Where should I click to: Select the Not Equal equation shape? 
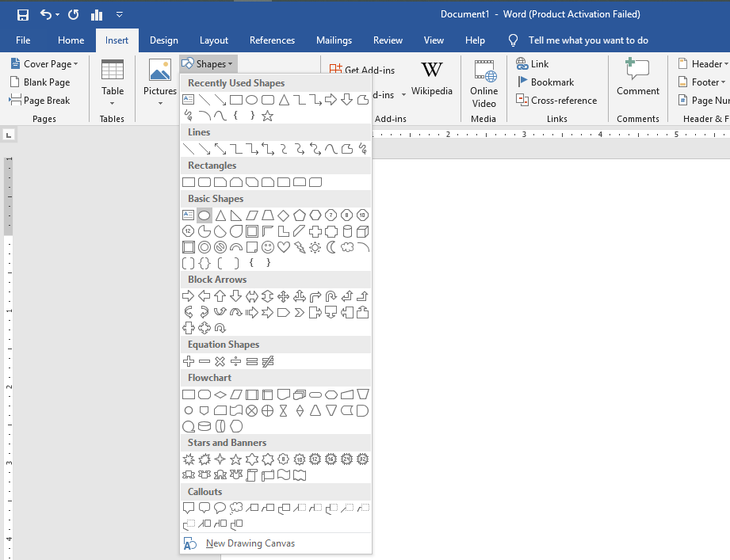pyautogui.click(x=268, y=361)
